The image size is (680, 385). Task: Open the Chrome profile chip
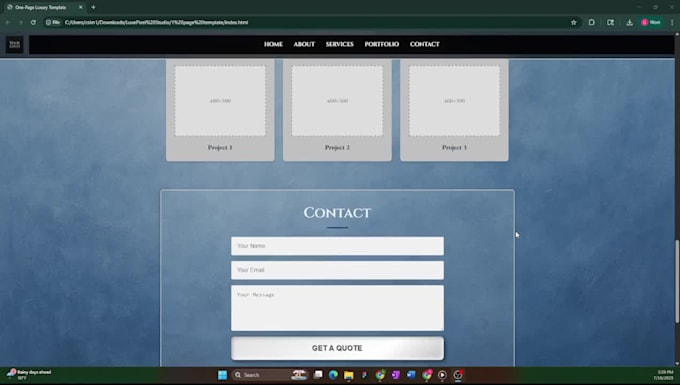(x=651, y=22)
